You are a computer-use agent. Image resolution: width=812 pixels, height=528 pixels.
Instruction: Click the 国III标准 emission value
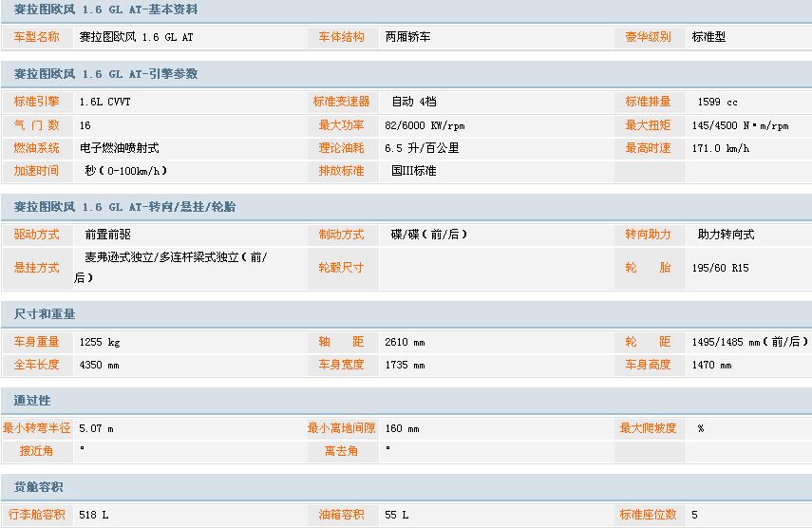click(x=414, y=171)
